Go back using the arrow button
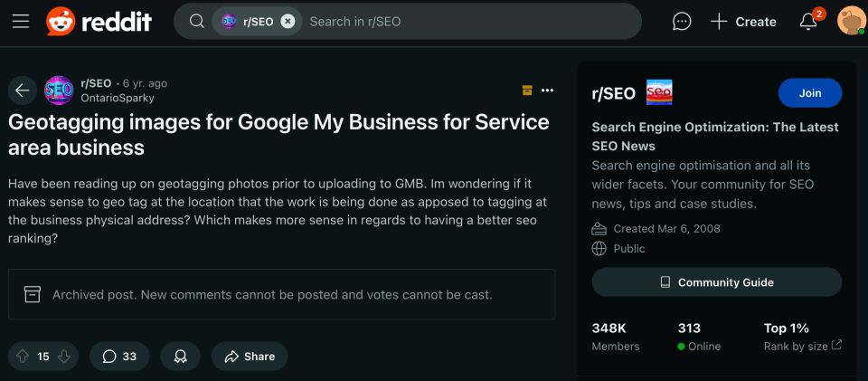This screenshot has width=868, height=381. pos(22,90)
